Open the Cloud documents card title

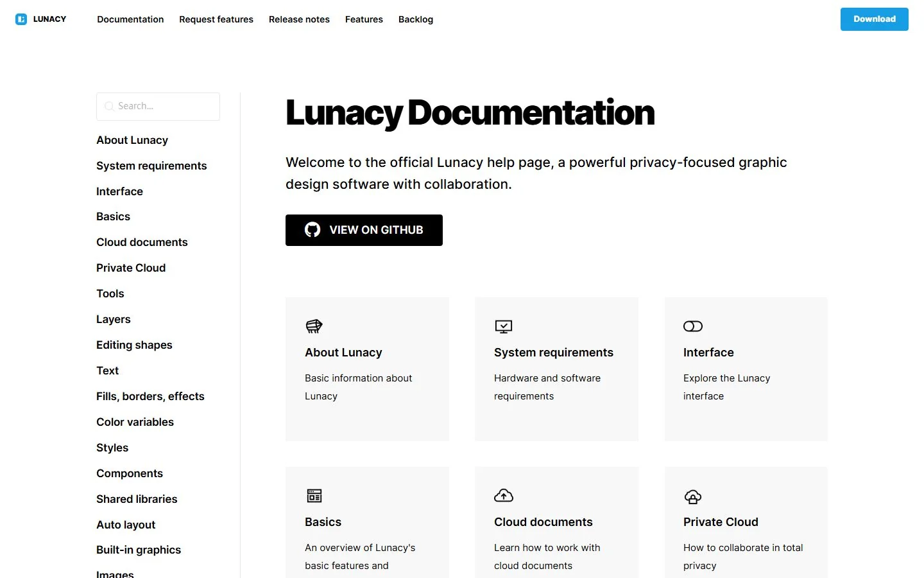pyautogui.click(x=543, y=522)
